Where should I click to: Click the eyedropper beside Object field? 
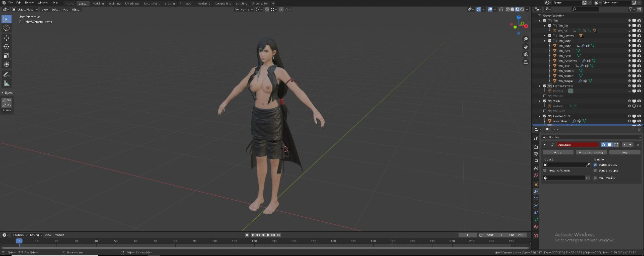588,164
